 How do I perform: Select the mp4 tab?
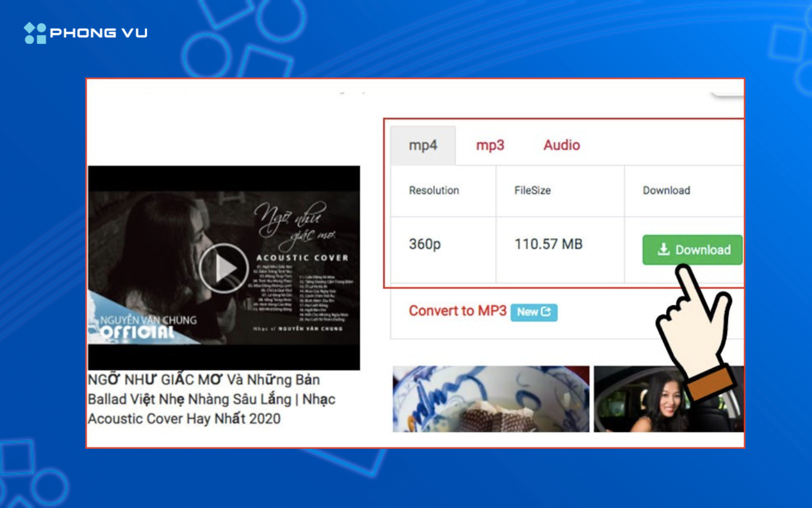423,144
